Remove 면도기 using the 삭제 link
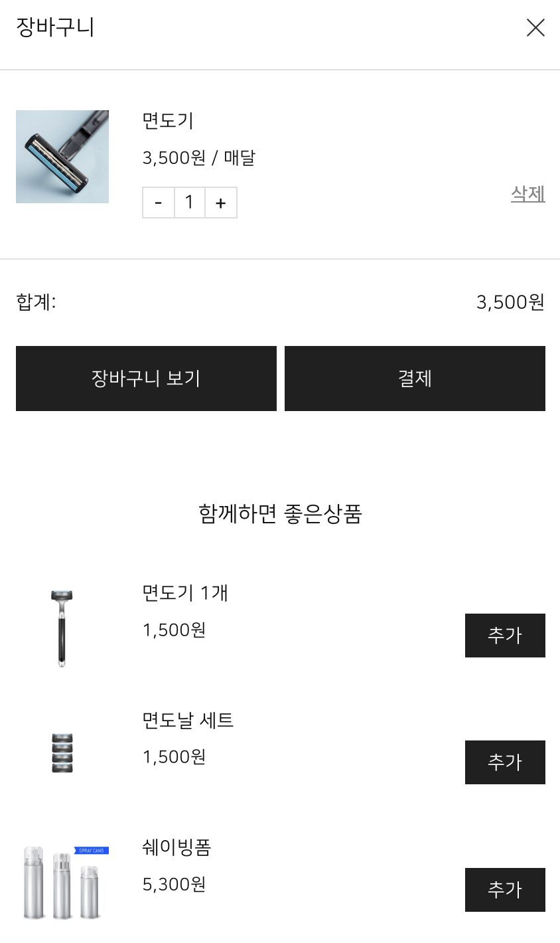 pos(527,194)
